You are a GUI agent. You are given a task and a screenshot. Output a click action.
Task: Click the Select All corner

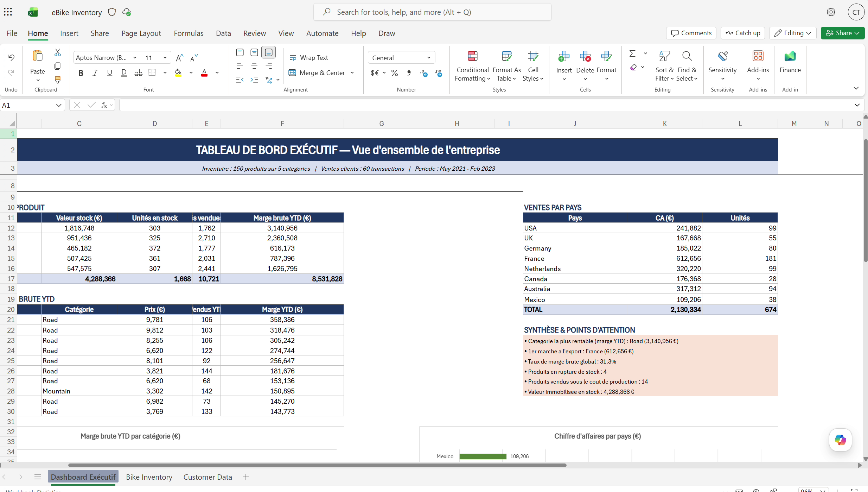pos(12,123)
